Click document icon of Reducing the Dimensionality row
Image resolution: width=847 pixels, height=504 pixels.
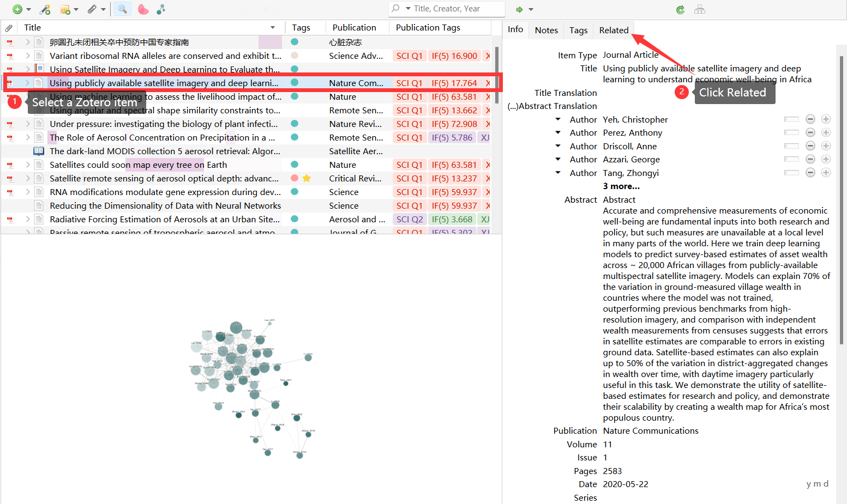click(39, 205)
